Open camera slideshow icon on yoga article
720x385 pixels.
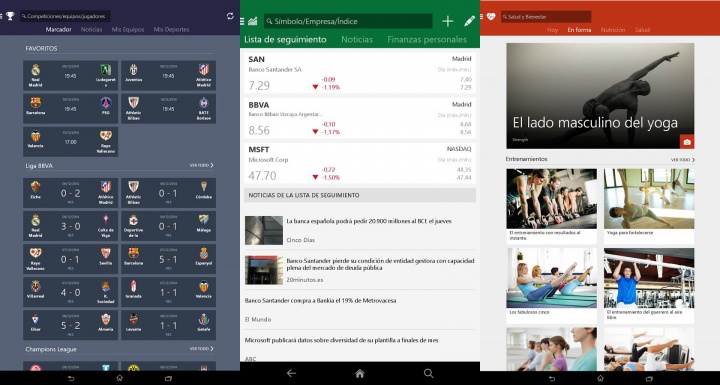coord(687,142)
